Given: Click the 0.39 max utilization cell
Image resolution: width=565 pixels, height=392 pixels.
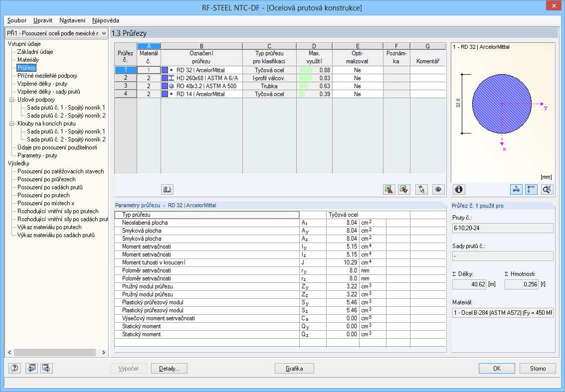Looking at the screenshot, I should 314,94.
